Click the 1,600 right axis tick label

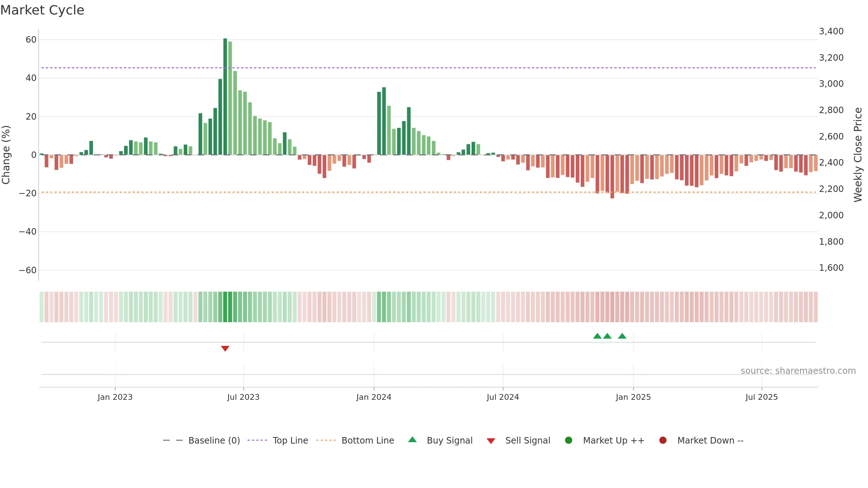coord(831,268)
